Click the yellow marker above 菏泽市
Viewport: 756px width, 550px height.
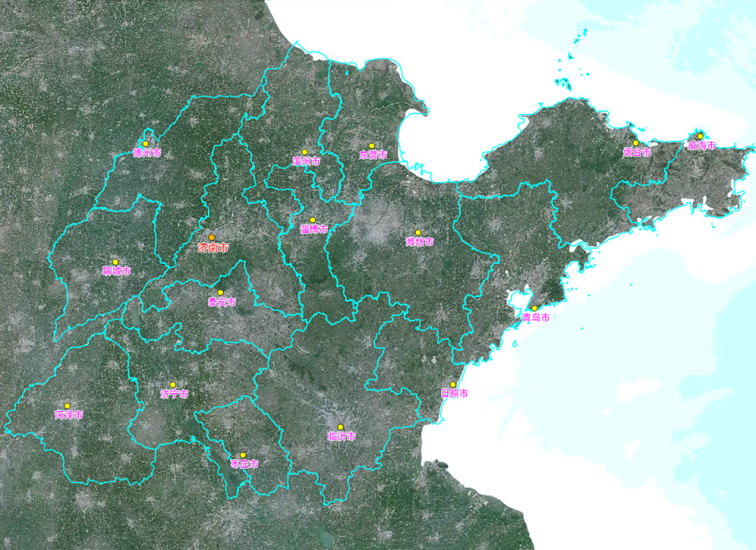(x=68, y=406)
